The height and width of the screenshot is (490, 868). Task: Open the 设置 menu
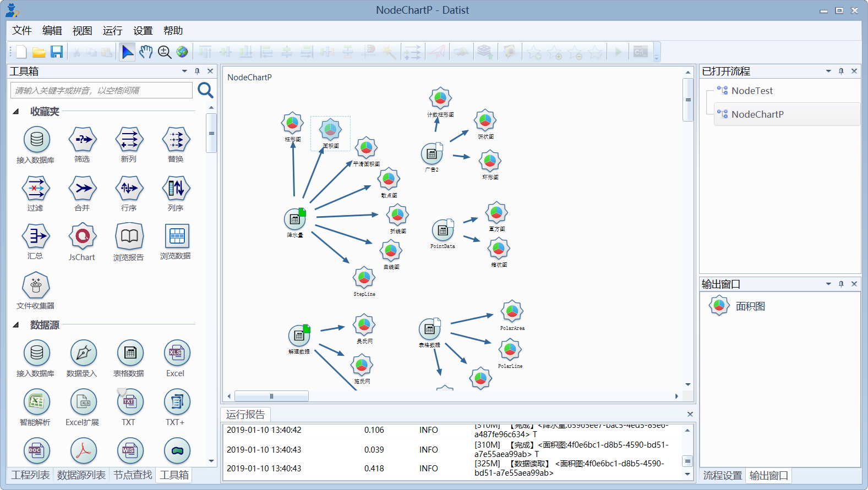[x=143, y=31]
